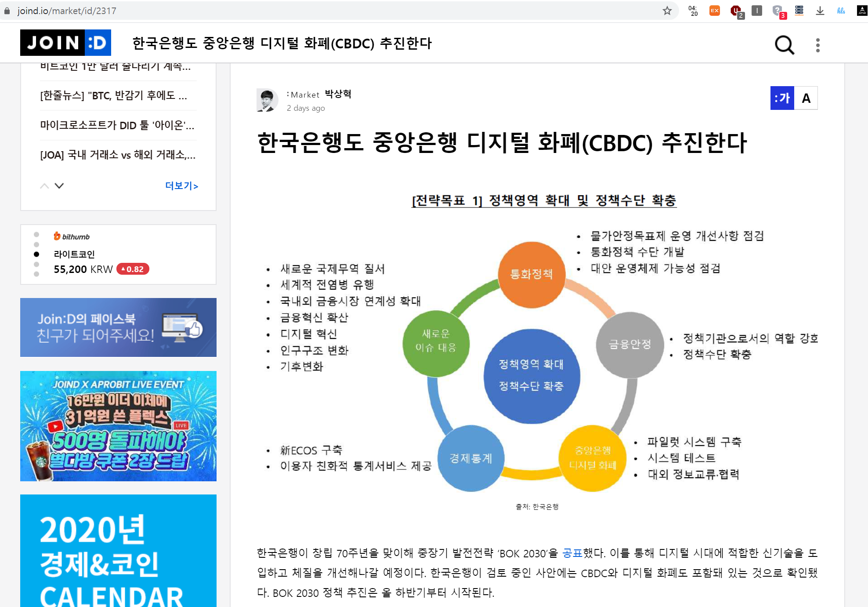Bookmark page with star icon
The height and width of the screenshot is (607, 868).
667,11
